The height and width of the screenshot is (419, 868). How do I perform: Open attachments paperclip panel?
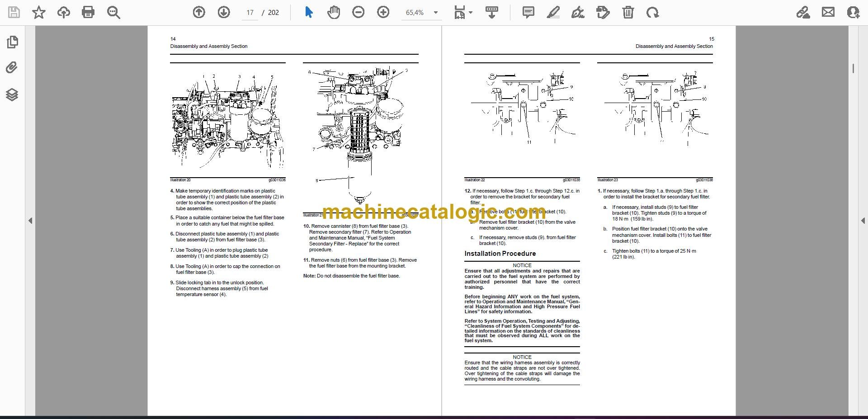coord(12,68)
